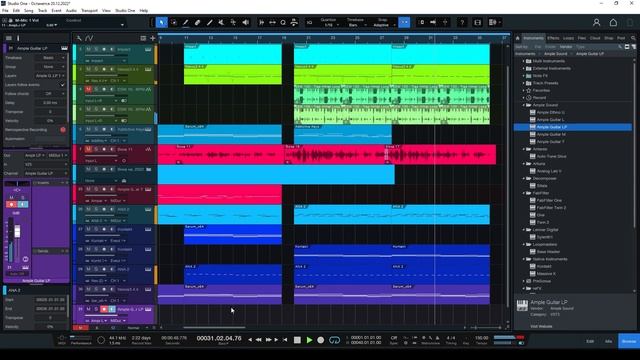Screen dimensions: 640x360
Task: Open the Start page home icon
Action: [613, 23]
